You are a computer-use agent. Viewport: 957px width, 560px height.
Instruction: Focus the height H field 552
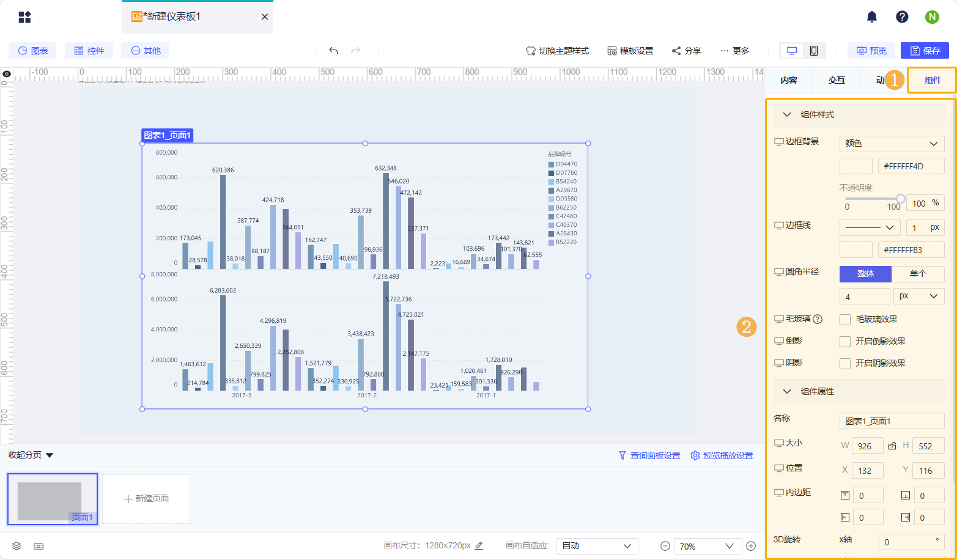coord(928,446)
